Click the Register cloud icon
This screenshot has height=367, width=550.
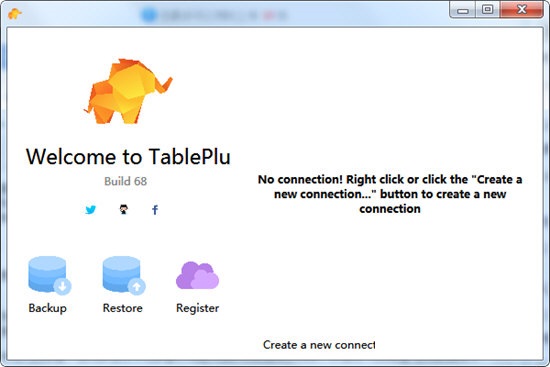(x=197, y=275)
